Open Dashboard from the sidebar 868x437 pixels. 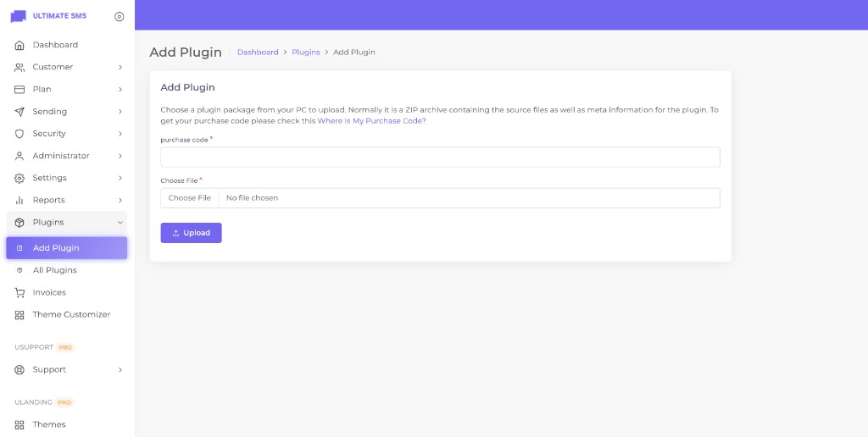pos(66,45)
